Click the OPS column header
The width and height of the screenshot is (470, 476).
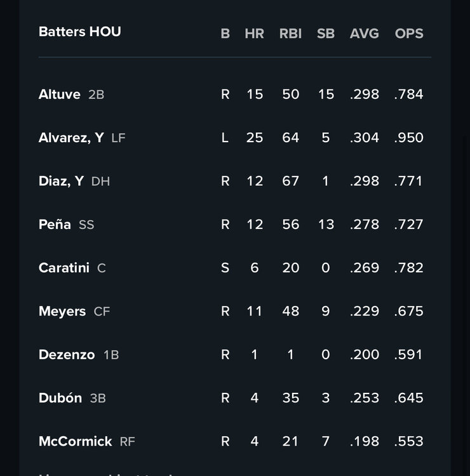[x=408, y=34]
